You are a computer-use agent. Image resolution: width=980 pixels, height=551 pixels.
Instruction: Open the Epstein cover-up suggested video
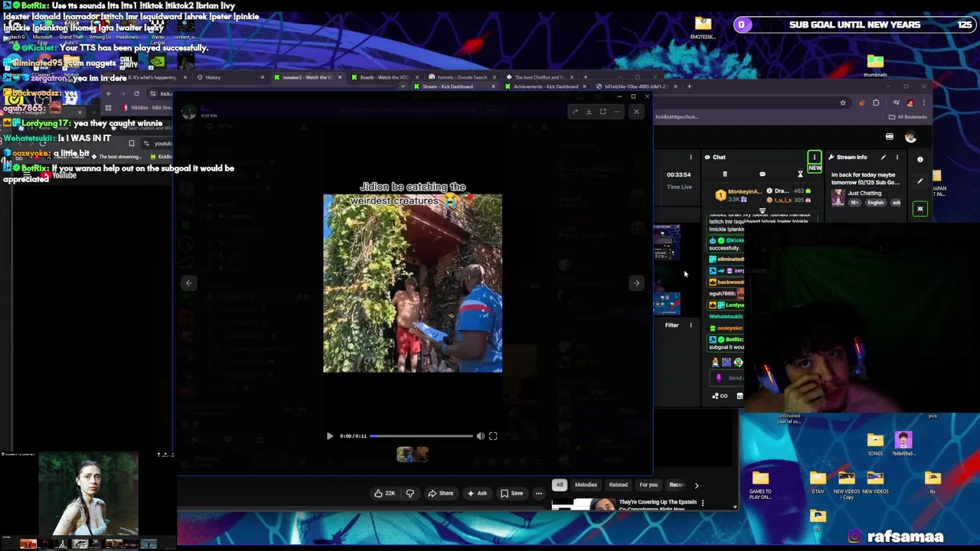tap(658, 505)
